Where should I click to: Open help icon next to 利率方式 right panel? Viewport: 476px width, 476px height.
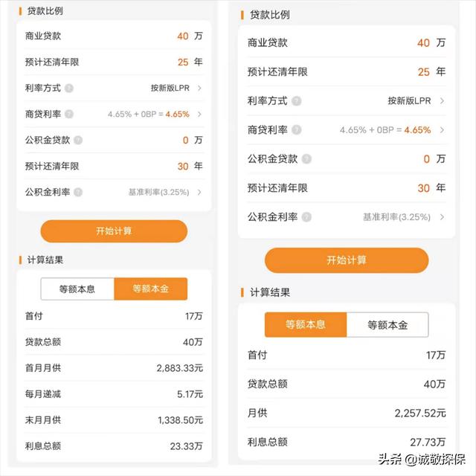pyautogui.click(x=297, y=101)
